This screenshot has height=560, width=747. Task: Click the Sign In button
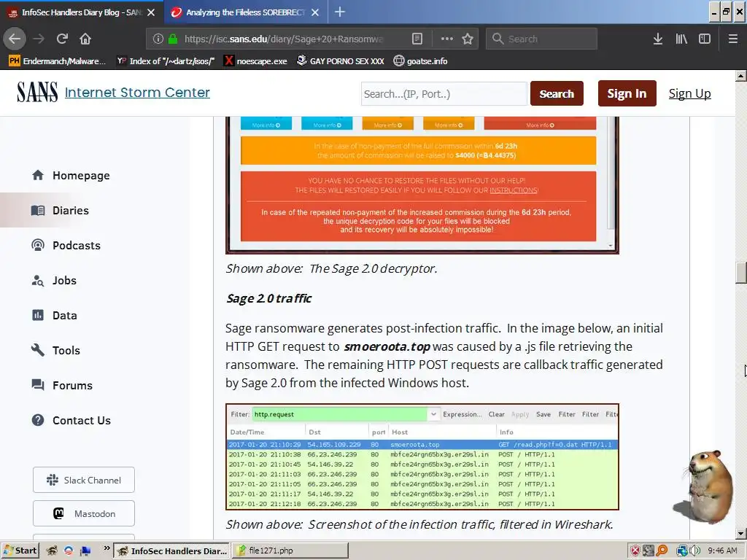[x=627, y=93]
